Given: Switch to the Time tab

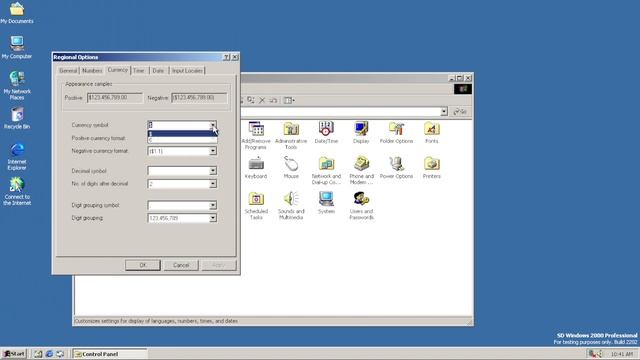Looking at the screenshot, I should (x=139, y=71).
